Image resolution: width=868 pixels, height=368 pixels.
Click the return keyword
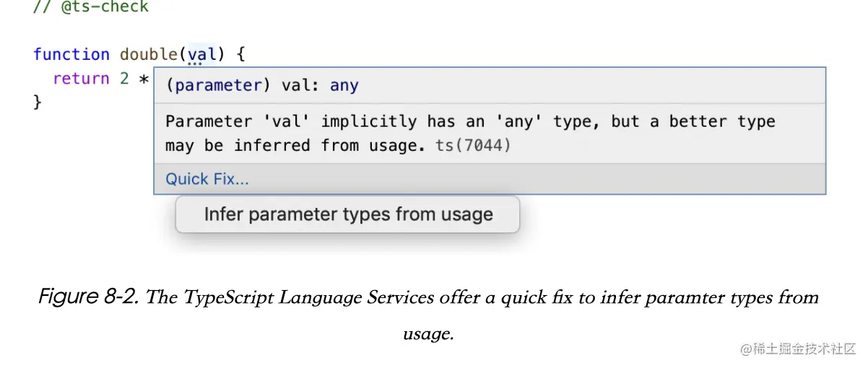pyautogui.click(x=81, y=79)
